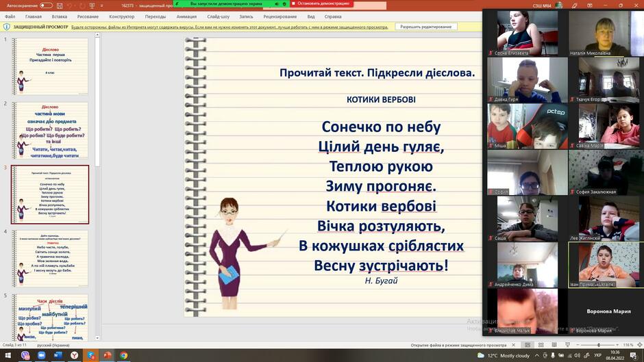Click Остановить демонстрацию in Zoom bar

pyautogui.click(x=321, y=3)
